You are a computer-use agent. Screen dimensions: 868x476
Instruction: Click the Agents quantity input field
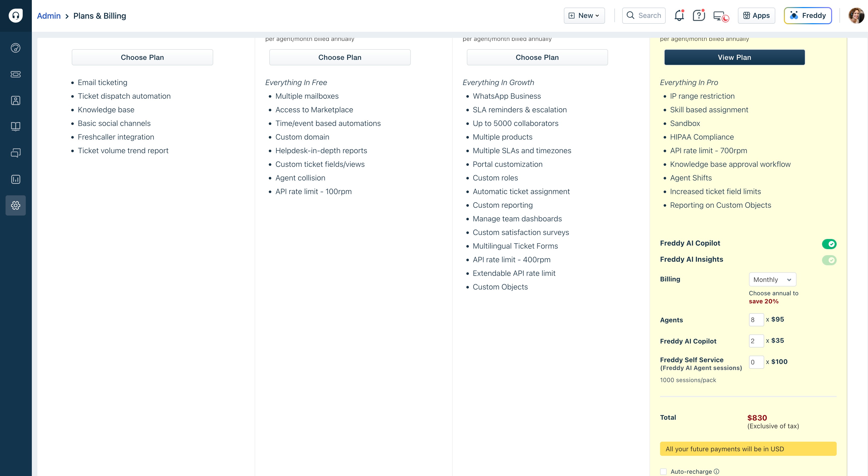756,320
